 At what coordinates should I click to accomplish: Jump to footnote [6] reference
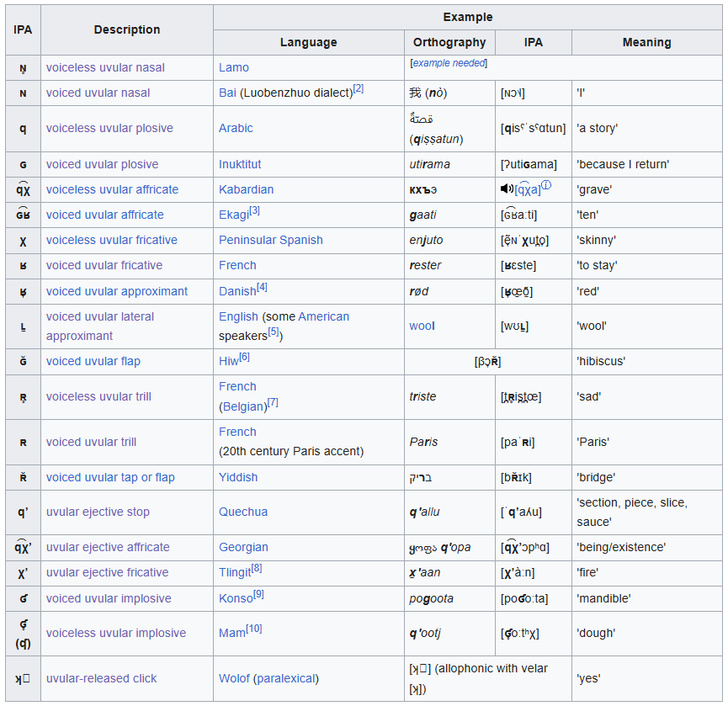(244, 357)
